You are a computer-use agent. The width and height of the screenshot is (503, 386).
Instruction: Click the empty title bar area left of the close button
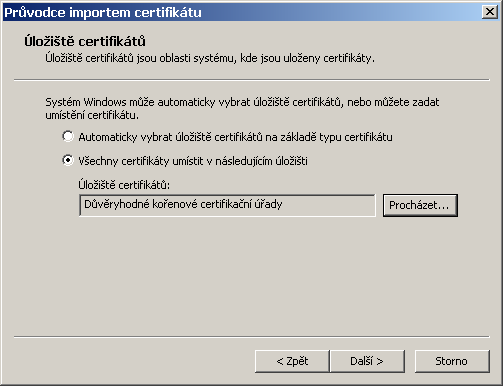pyautogui.click(x=340, y=12)
